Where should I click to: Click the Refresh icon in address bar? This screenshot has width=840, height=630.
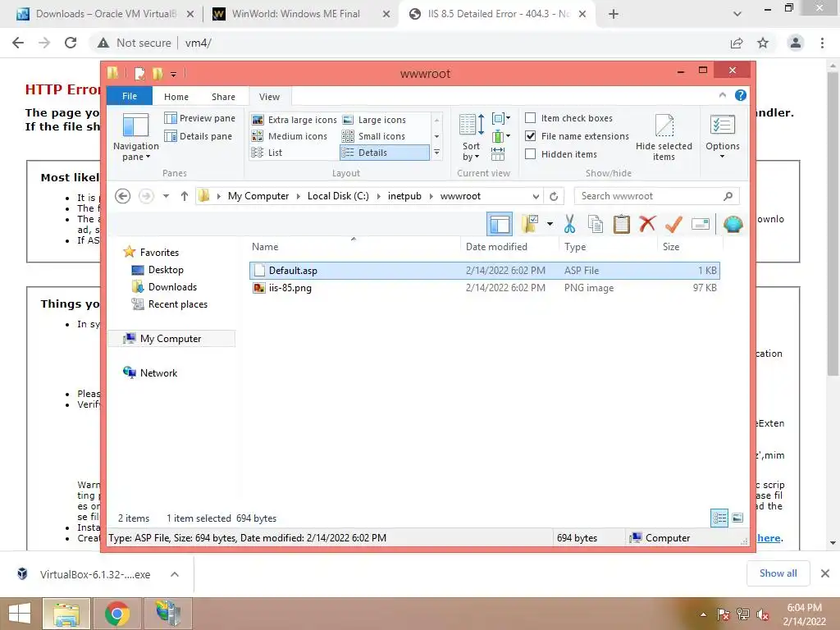tap(554, 196)
